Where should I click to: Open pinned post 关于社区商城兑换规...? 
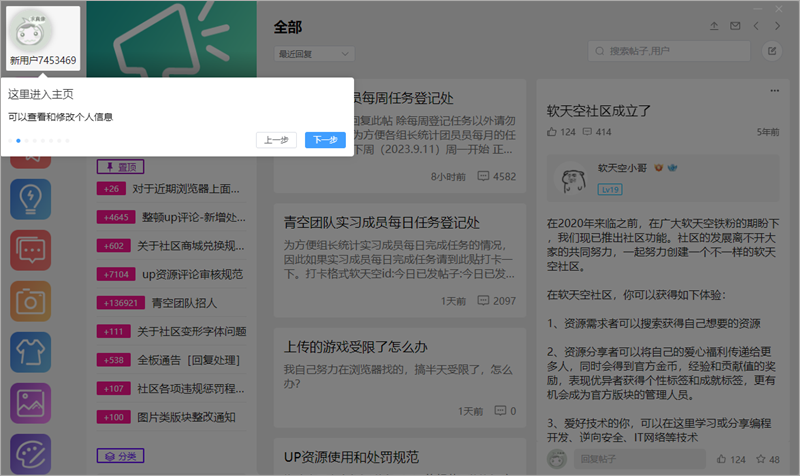click(x=190, y=246)
